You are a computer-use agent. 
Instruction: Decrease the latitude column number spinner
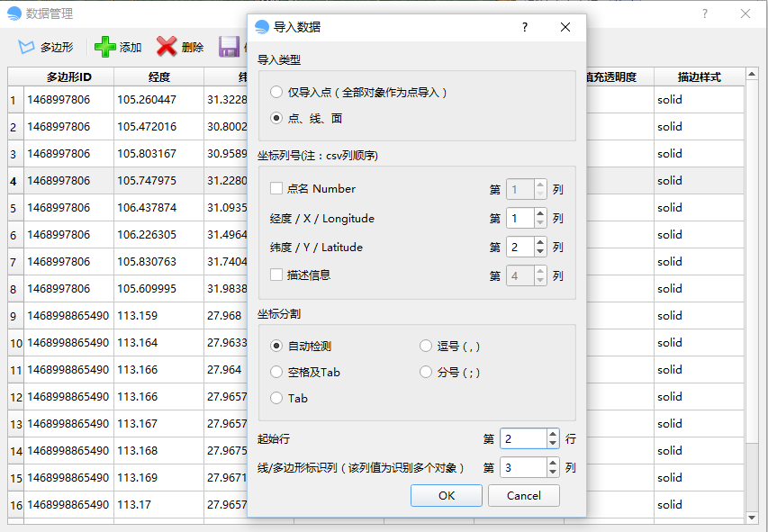click(540, 252)
